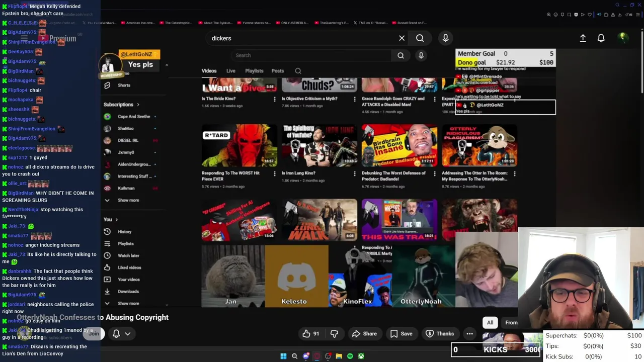Click the Join membership button
Viewport: 644px width, 362px height.
[94, 333]
